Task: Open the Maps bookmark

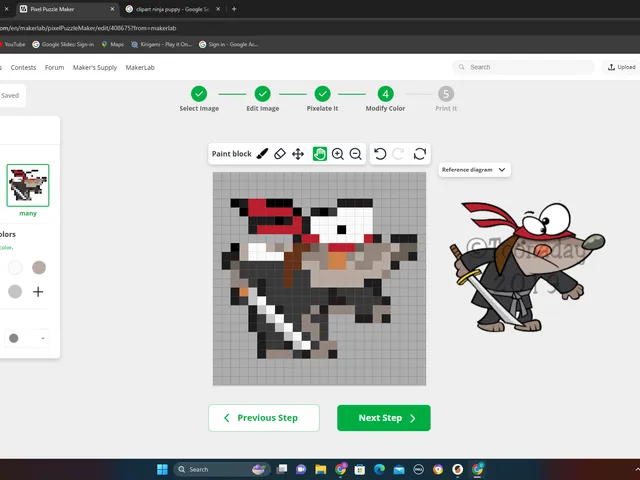Action: 112,44
